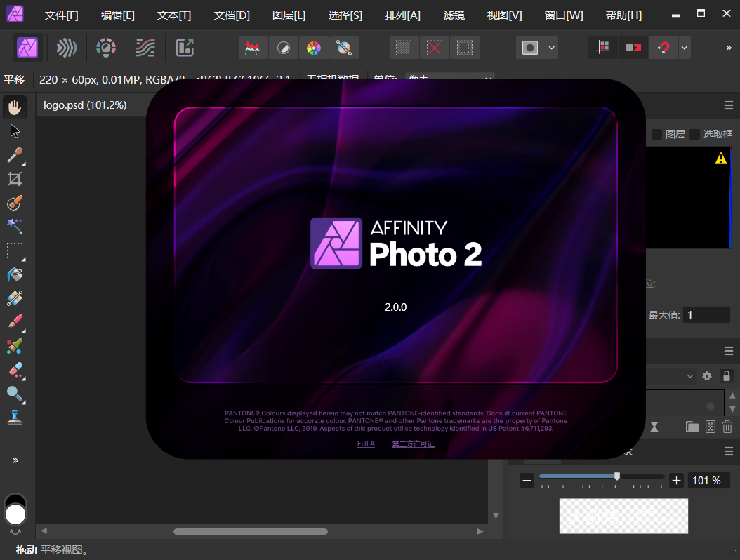Click the add pixel layer icon
The width and height of the screenshot is (740, 560).
coord(711,427)
